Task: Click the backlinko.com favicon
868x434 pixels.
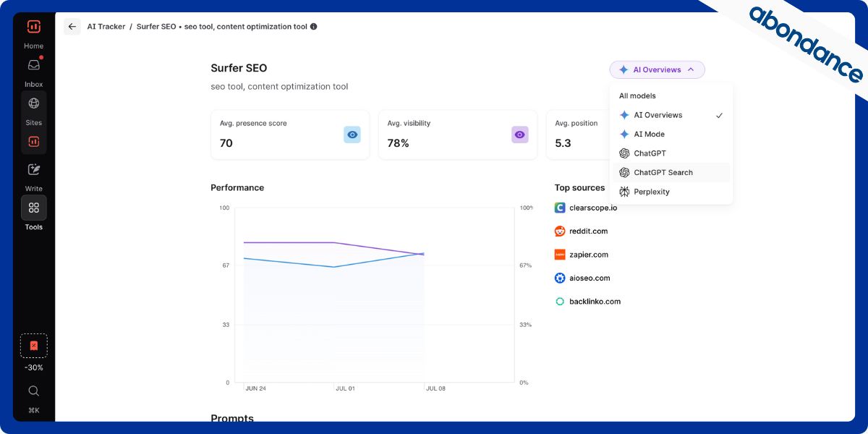Action: [x=560, y=302]
